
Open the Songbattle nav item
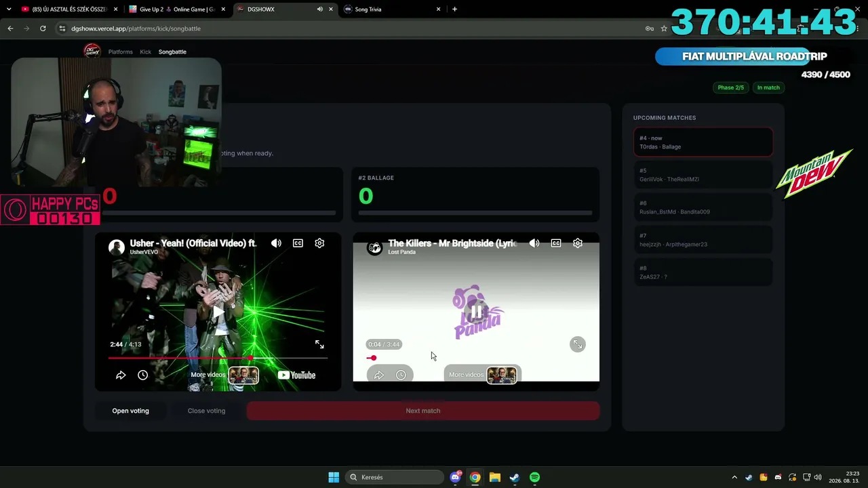pyautogui.click(x=172, y=52)
